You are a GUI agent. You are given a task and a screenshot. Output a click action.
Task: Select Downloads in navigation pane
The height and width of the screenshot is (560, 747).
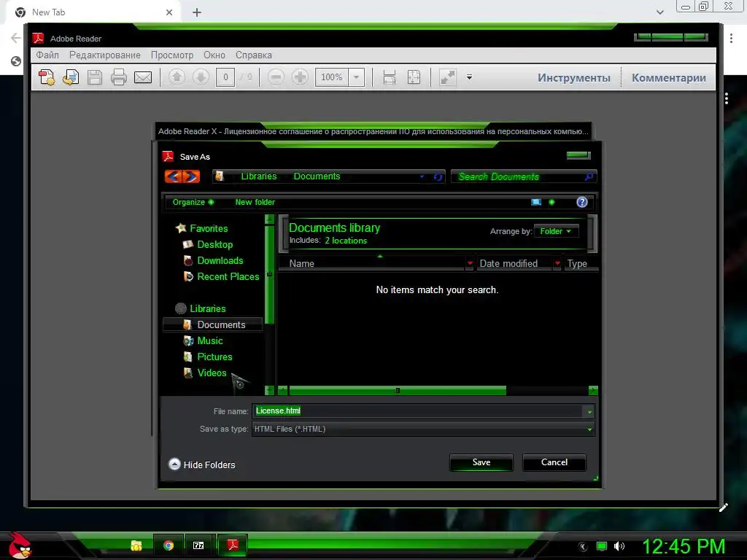(x=220, y=260)
